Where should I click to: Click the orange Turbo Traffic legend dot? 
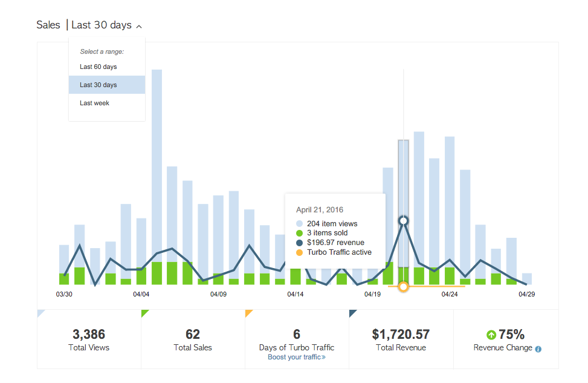[300, 252]
